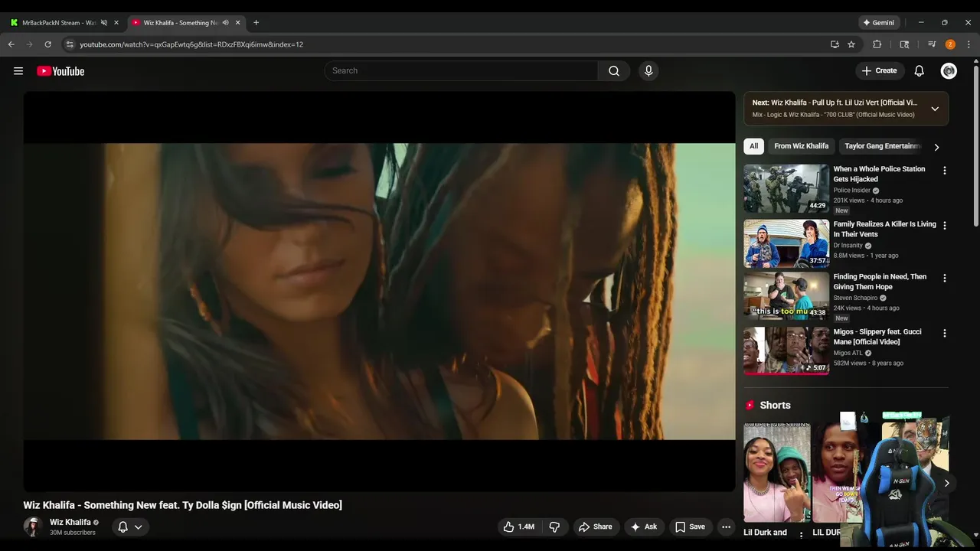Viewport: 980px width, 551px height.
Task: Open the police station hijacked video thumbnail
Action: point(786,188)
